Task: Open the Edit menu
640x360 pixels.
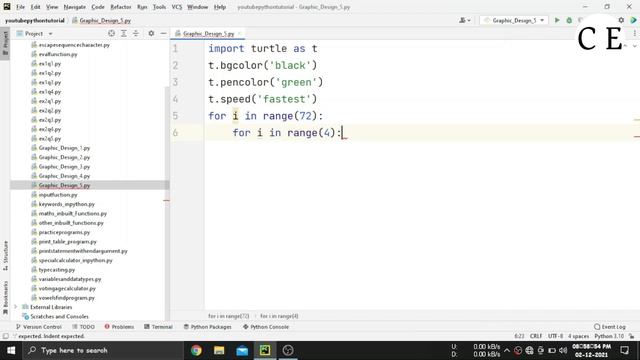Action: coord(36,7)
